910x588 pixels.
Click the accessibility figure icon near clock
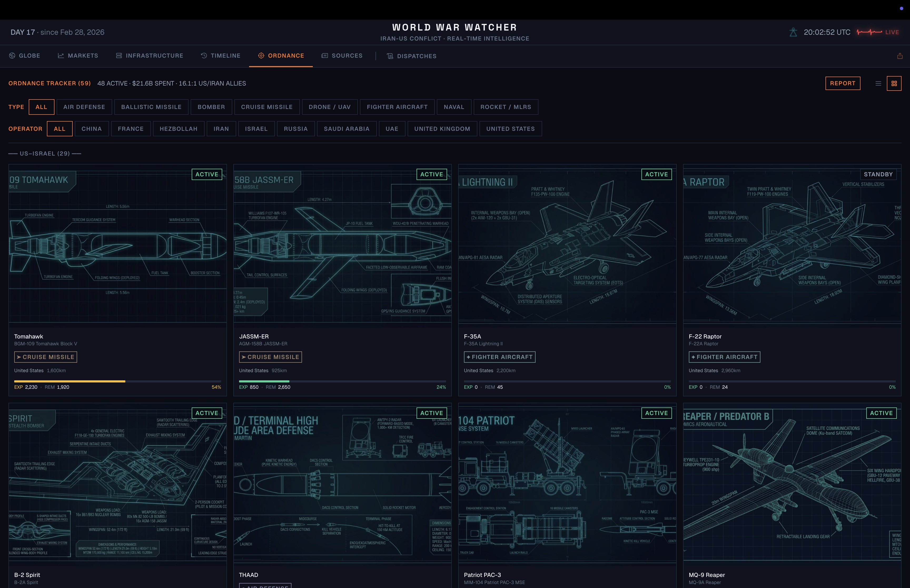(793, 32)
